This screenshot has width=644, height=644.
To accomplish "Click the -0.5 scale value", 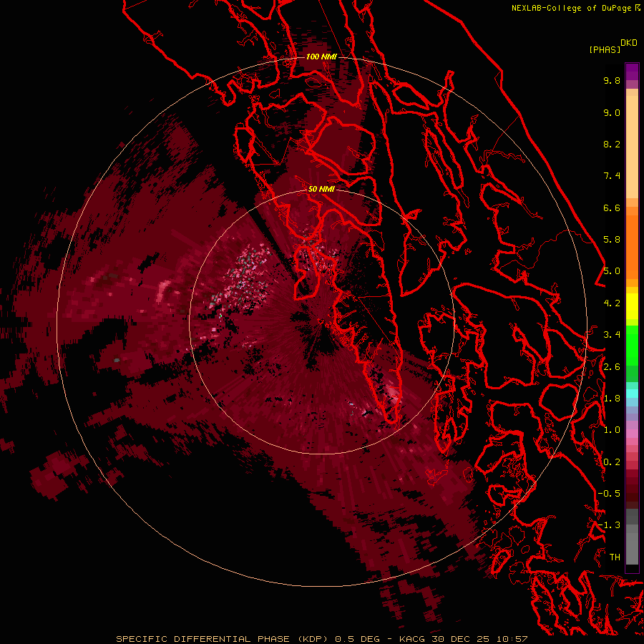I will [609, 494].
